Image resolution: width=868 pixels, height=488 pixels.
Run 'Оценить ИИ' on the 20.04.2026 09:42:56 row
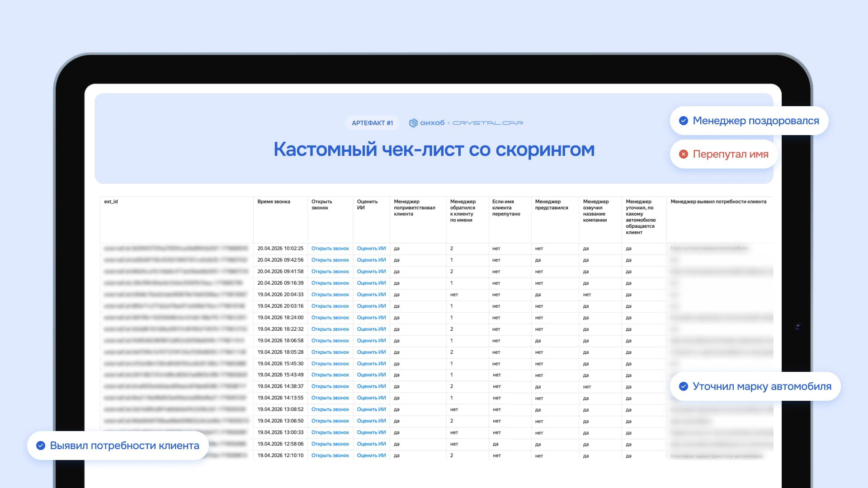[371, 260]
